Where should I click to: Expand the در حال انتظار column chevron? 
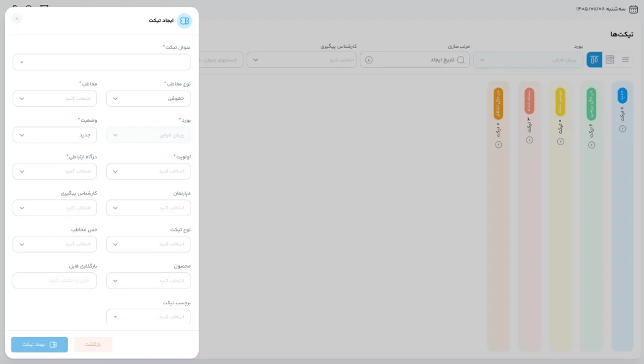point(499,145)
